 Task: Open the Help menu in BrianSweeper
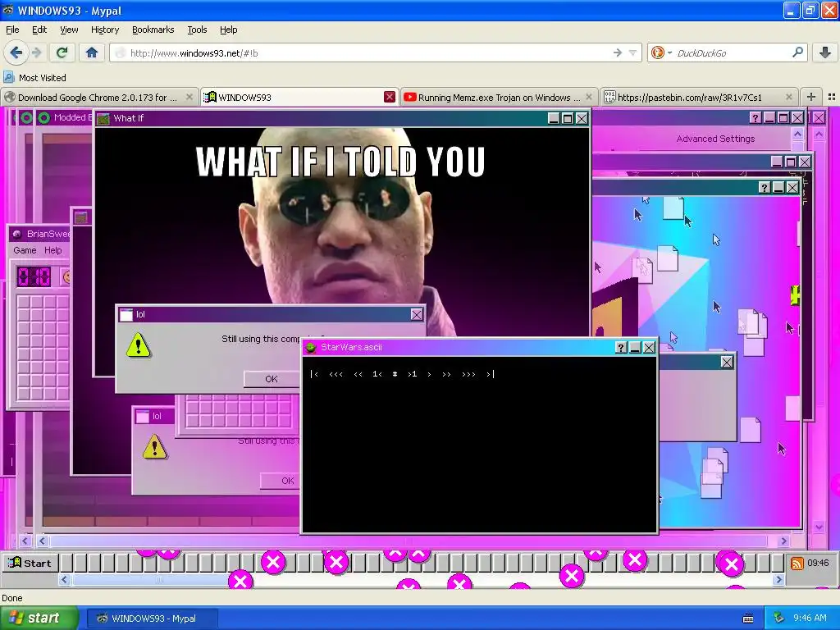click(x=52, y=250)
